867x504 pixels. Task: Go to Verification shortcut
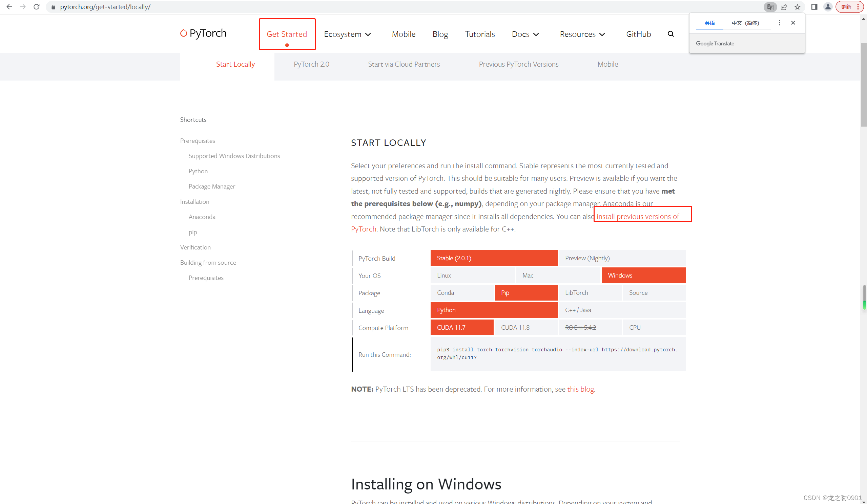195,247
